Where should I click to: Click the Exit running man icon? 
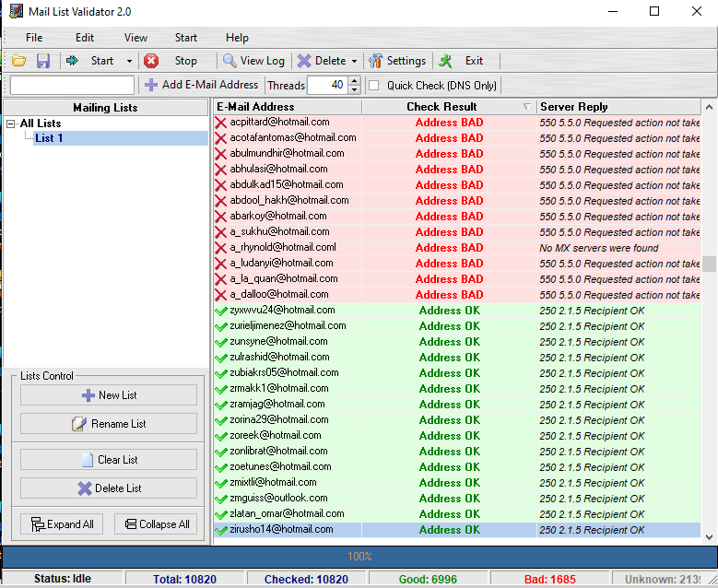[445, 61]
